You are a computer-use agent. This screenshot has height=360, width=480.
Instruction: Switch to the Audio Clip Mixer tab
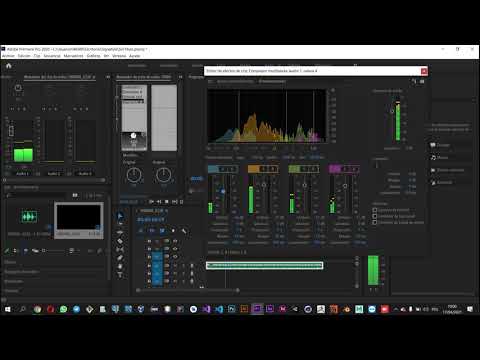point(59,77)
